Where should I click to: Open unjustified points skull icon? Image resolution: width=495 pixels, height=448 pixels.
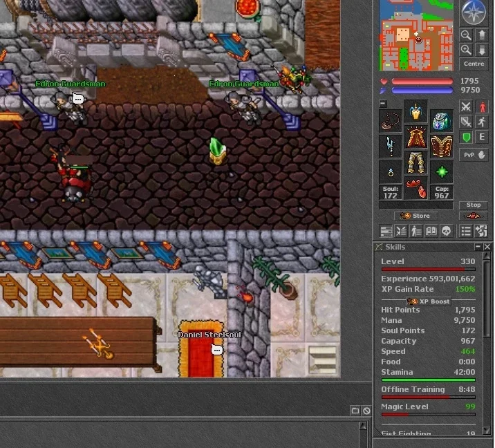[446, 232]
